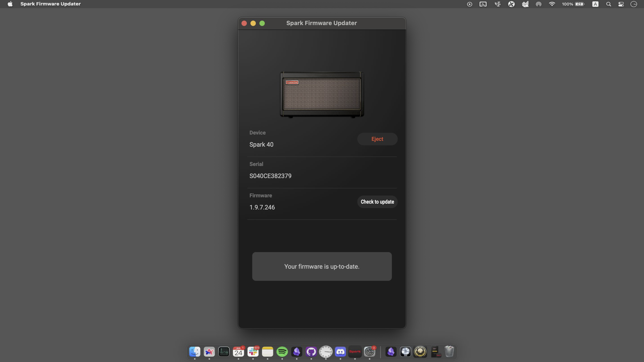The height and width of the screenshot is (362, 644).
Task: Open the Notes Dock icon
Action: 267,352
